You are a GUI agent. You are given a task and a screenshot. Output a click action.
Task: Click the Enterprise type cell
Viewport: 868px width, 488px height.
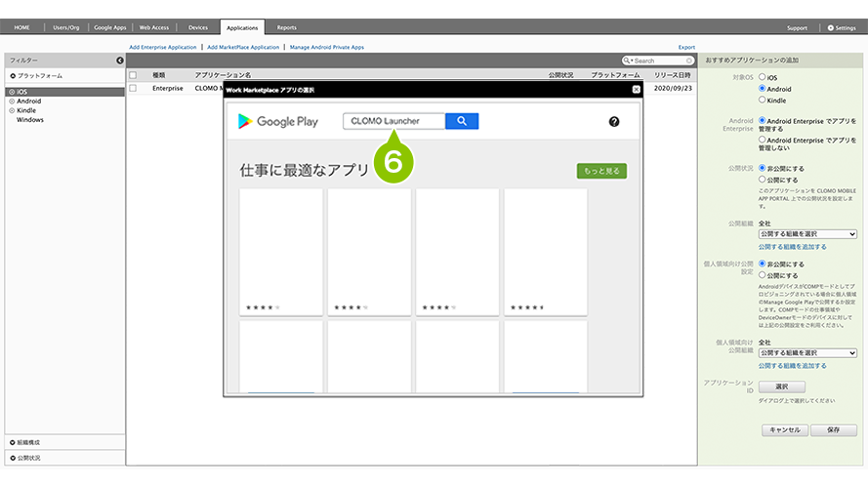[x=168, y=88]
